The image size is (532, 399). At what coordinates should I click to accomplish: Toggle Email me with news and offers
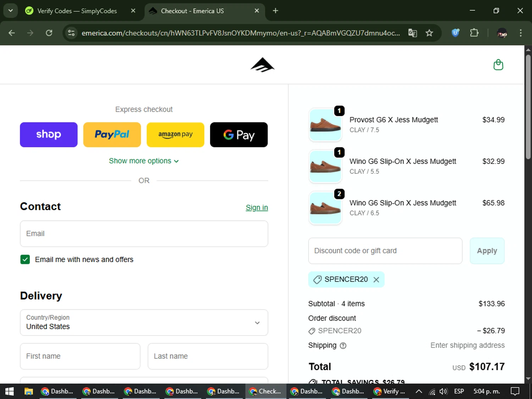coord(25,260)
